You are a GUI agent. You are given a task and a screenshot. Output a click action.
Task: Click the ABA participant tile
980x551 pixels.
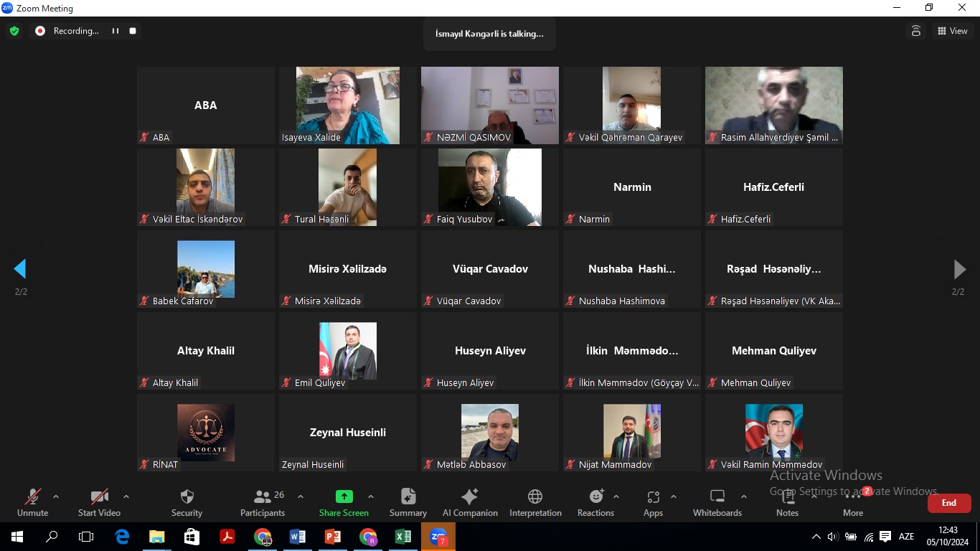(206, 105)
